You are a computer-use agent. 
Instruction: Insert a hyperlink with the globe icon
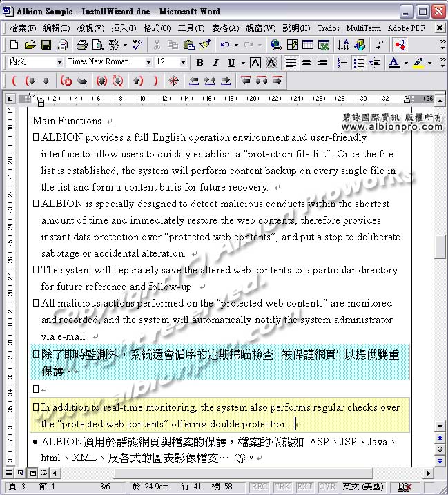[275, 45]
